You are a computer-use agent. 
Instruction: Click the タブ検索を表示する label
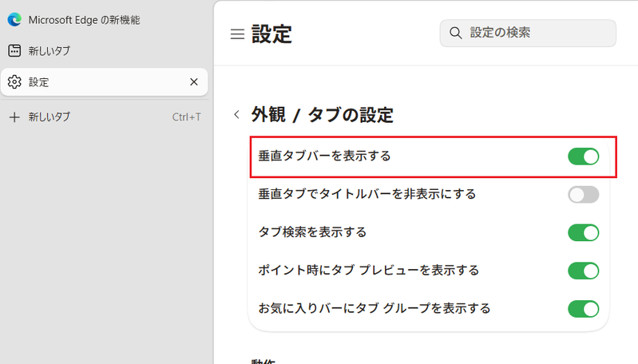coord(312,232)
